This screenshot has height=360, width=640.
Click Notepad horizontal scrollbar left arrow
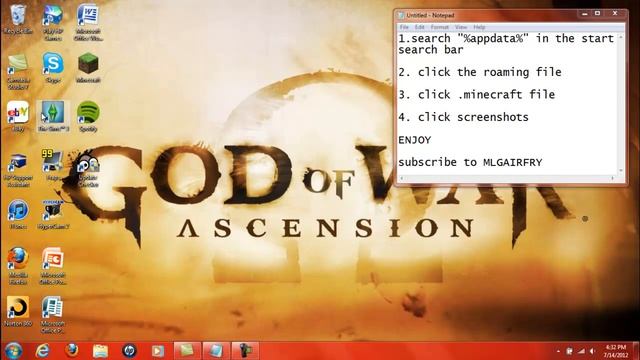point(402,178)
